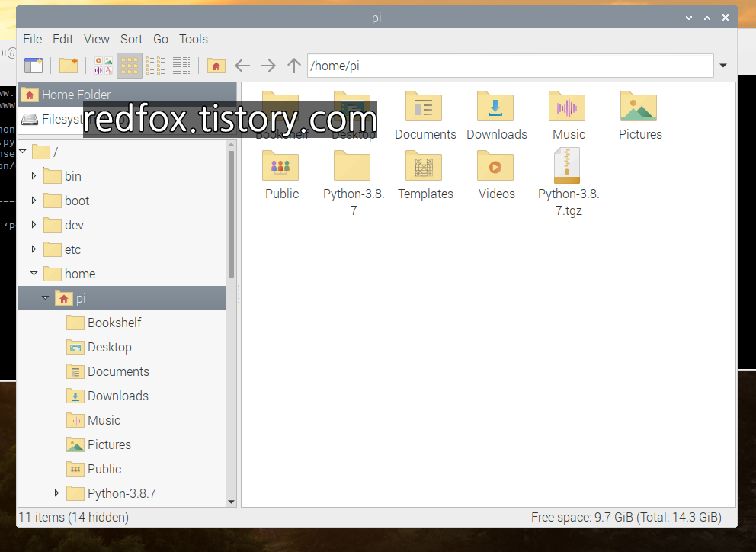Open the Sort menu
Screen dimensions: 756x552
click(131, 39)
